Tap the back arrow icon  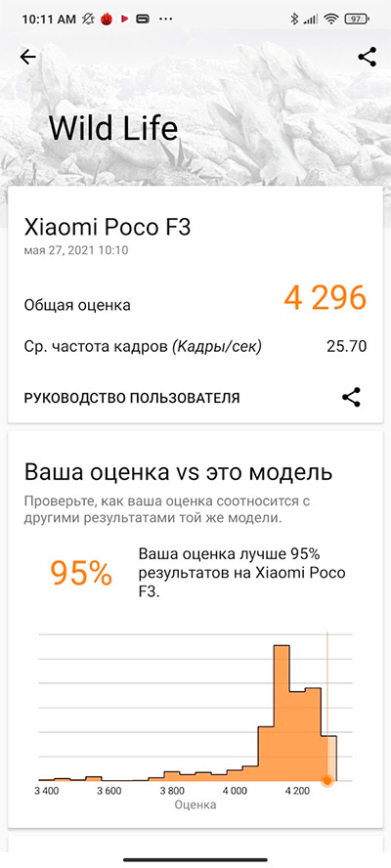point(27,57)
